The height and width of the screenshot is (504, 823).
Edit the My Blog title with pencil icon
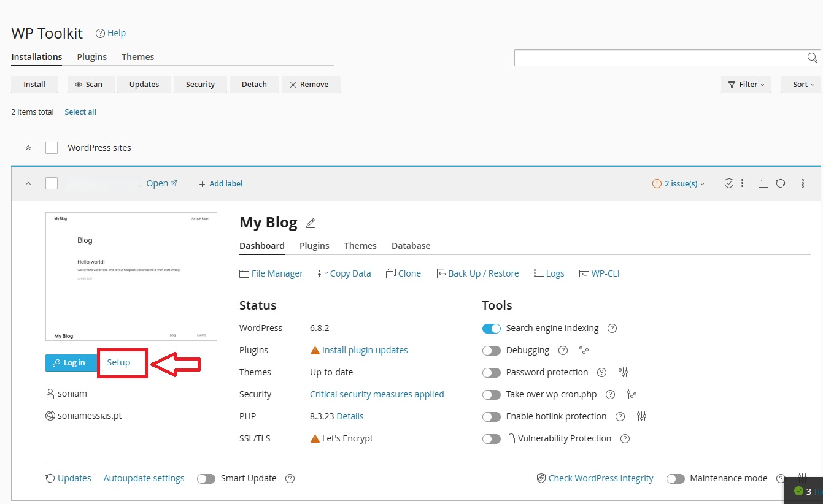pyautogui.click(x=311, y=223)
